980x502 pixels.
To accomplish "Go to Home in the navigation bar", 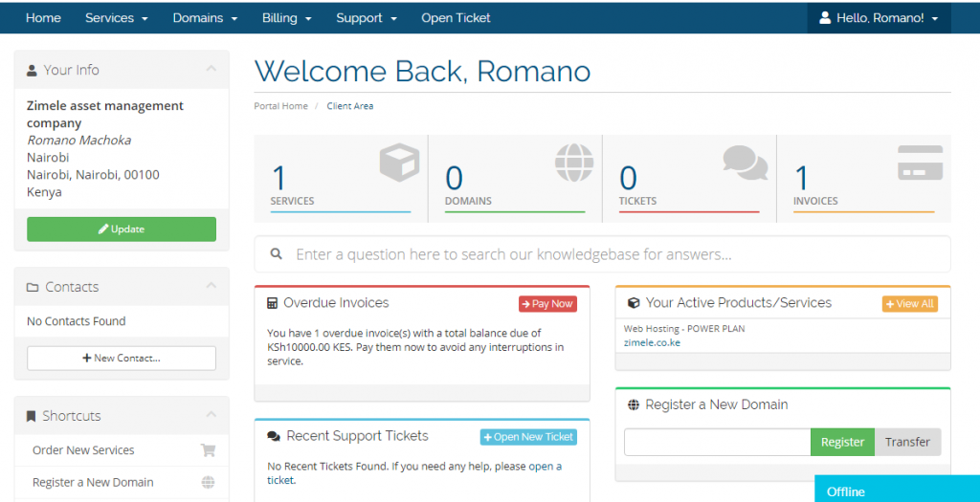I will pyautogui.click(x=43, y=18).
